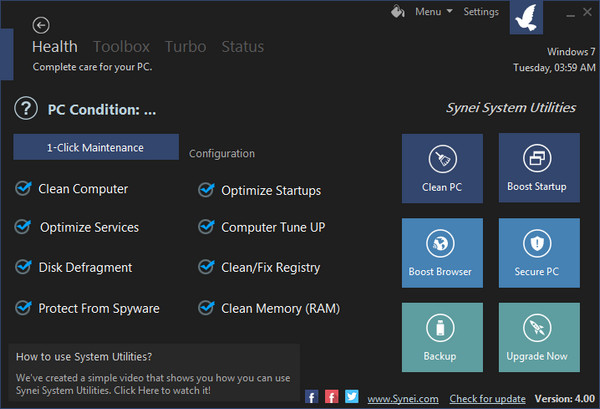Switch to the Turbo tab
The image size is (600, 409).
(x=186, y=47)
